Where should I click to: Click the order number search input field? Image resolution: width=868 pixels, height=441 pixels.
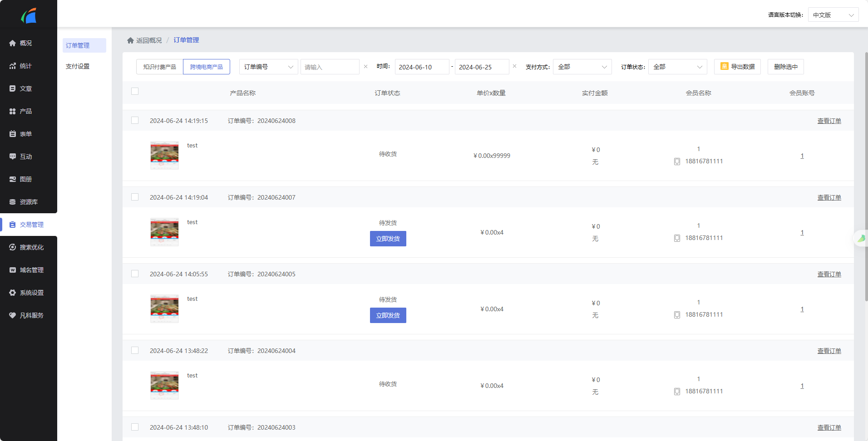click(x=330, y=67)
